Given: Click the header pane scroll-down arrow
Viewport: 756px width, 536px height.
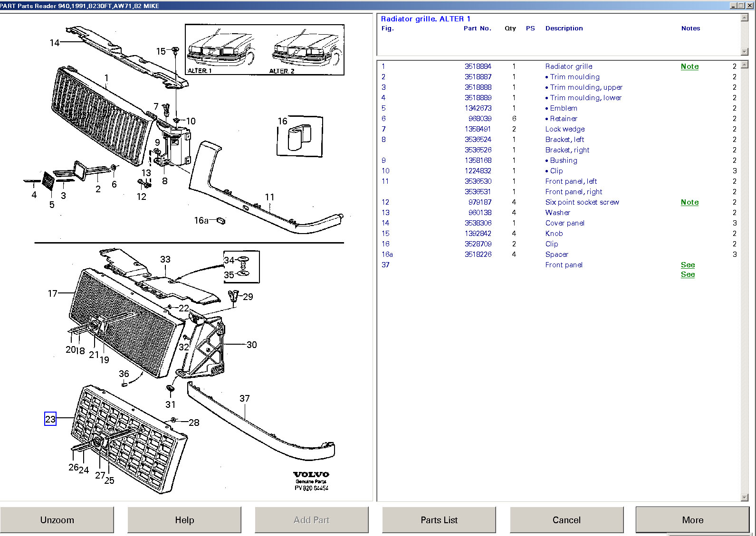Looking at the screenshot, I should tap(745, 51).
